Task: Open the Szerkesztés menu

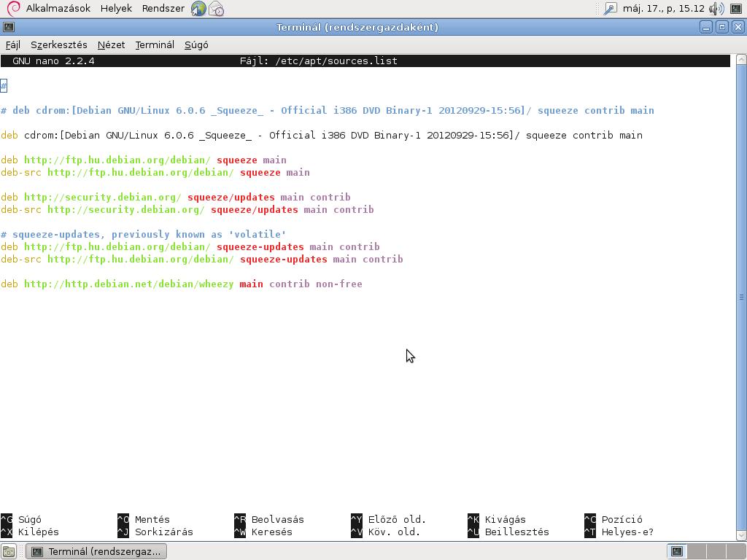Action: click(59, 44)
